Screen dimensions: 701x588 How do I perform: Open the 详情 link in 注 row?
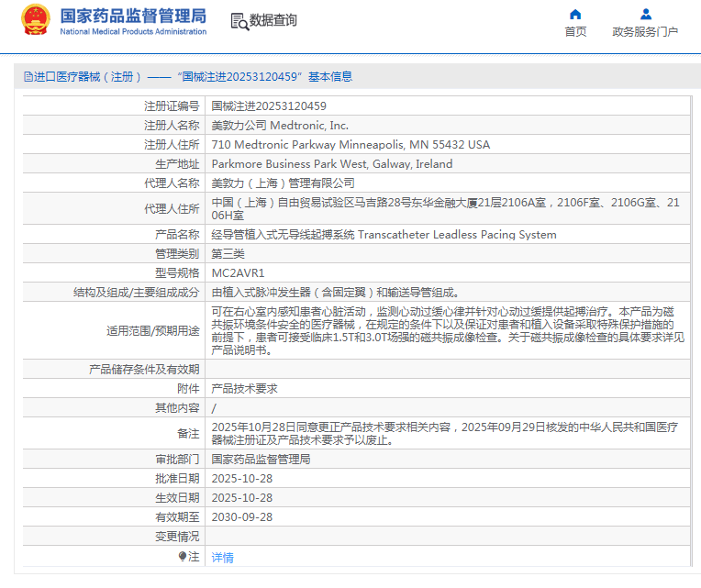point(222,557)
